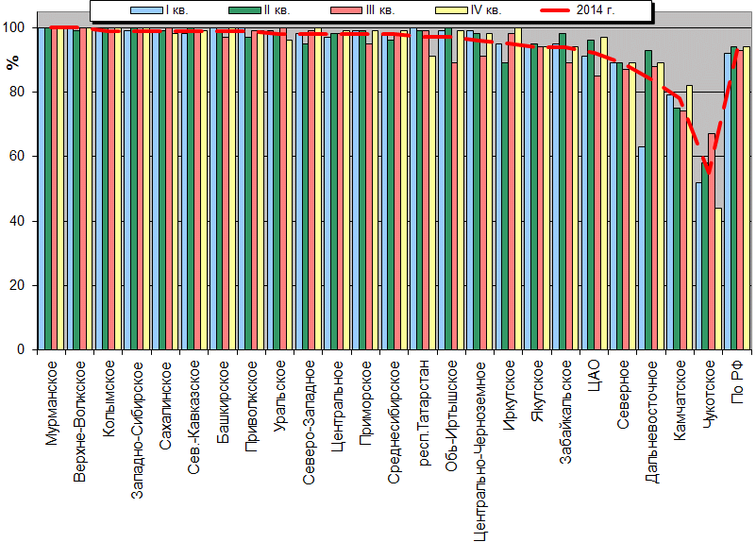756x542 pixels.
Task: Click the Северное axis label
Action: pyautogui.click(x=623, y=395)
